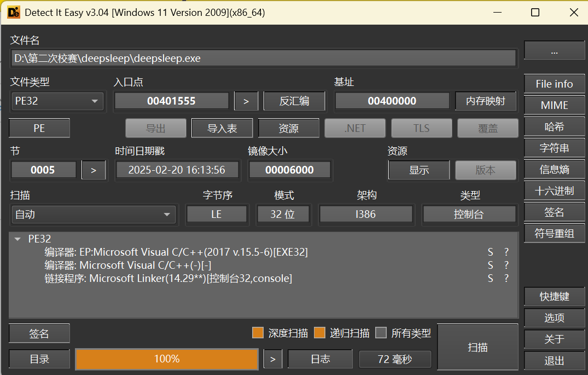Toggle the 深度扫描 checkbox

coord(258,333)
